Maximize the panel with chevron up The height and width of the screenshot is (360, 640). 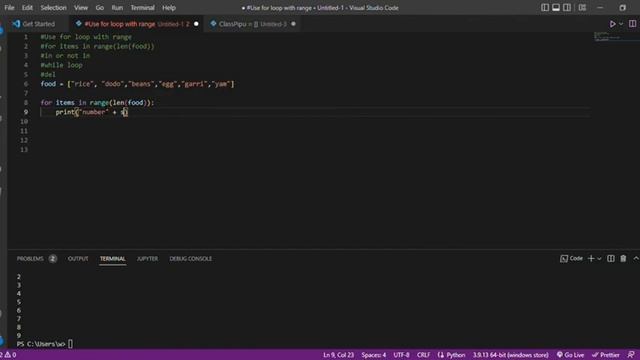pos(636,258)
